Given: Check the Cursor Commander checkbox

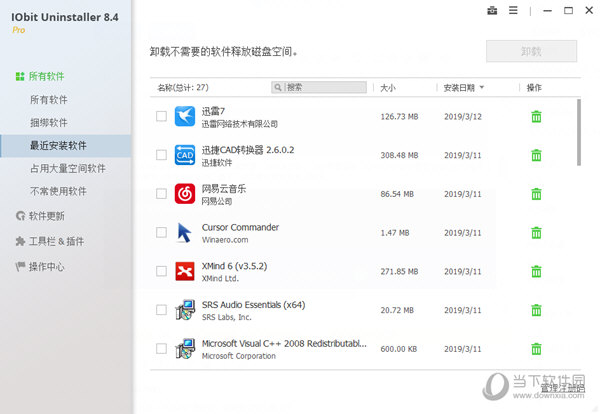Looking at the screenshot, I should point(161,232).
